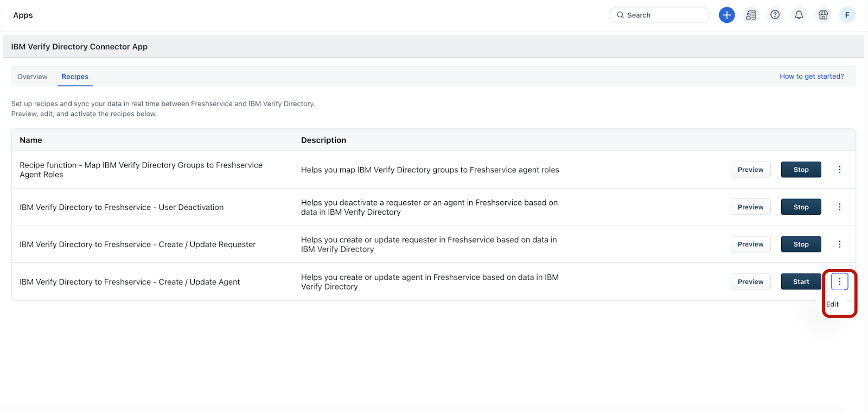Select recipe name 'IBM Verify Directory to Freshservice - User Deactivation'
Screen dimensions: 868x412
click(x=122, y=207)
